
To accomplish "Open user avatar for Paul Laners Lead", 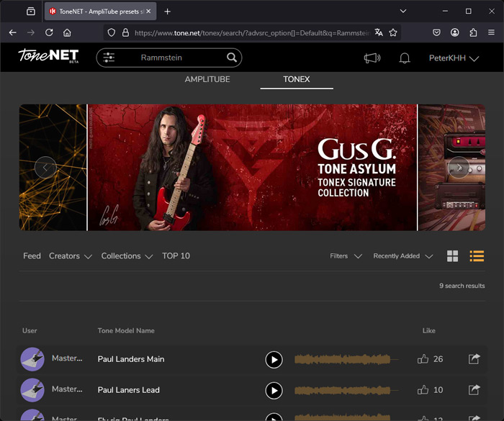I will point(32,390).
